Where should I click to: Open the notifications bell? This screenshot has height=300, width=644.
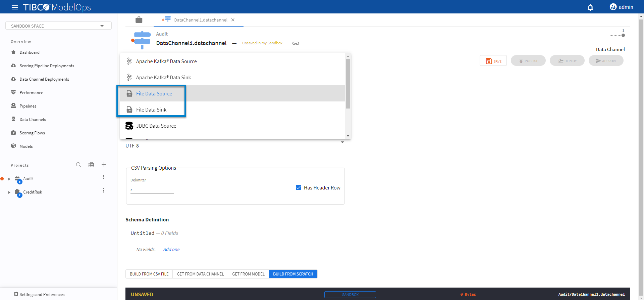tap(590, 7)
